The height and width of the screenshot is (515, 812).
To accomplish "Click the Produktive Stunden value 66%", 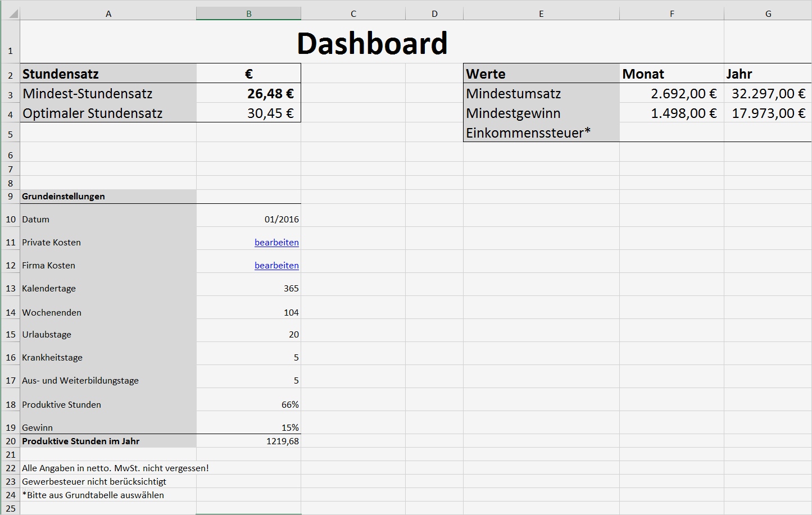I will point(249,399).
